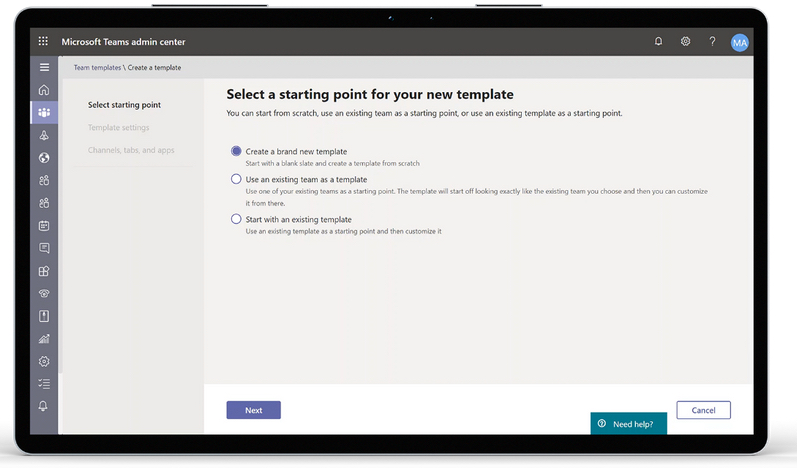Open the Teams apps icon
Image resolution: width=797 pixels, height=468 pixels.
point(44,271)
